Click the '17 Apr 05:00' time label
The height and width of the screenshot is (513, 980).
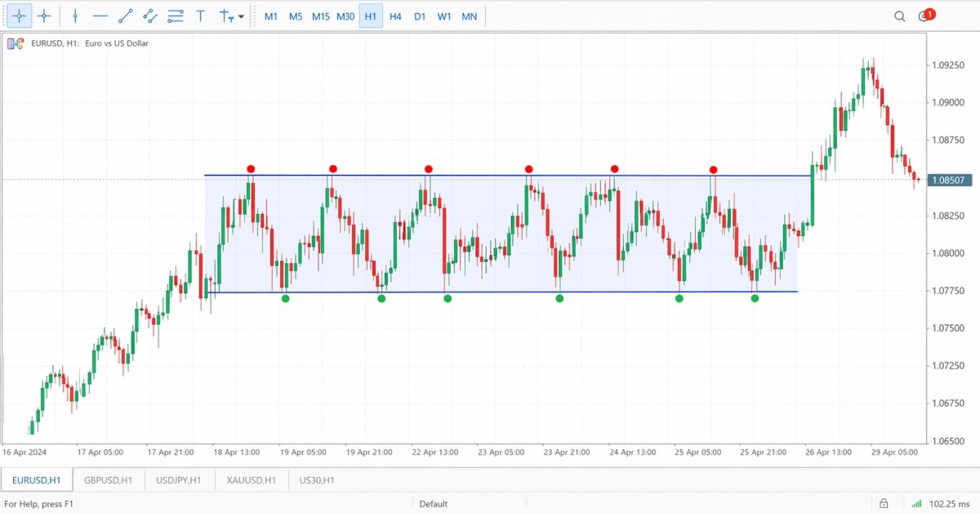point(100,452)
